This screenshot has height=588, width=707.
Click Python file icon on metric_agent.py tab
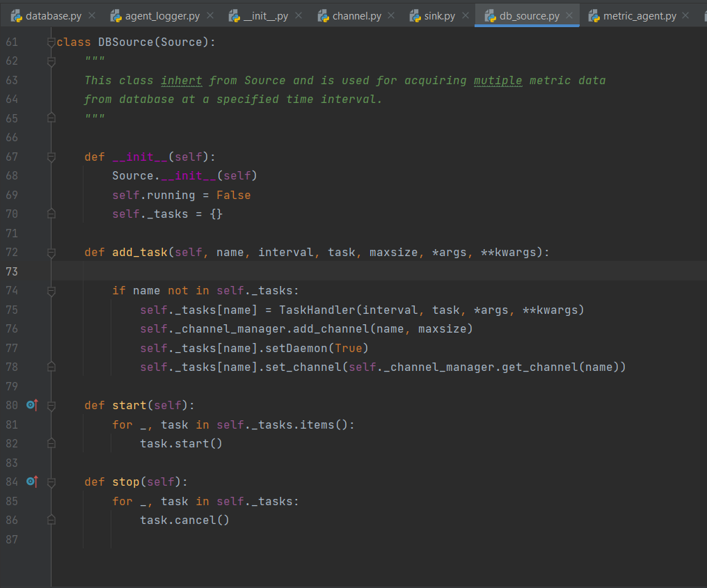[x=594, y=16]
